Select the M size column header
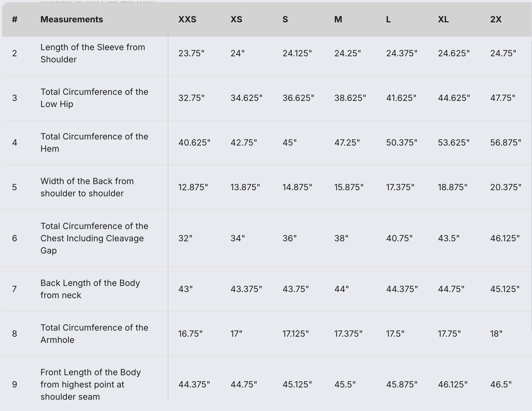 click(338, 19)
